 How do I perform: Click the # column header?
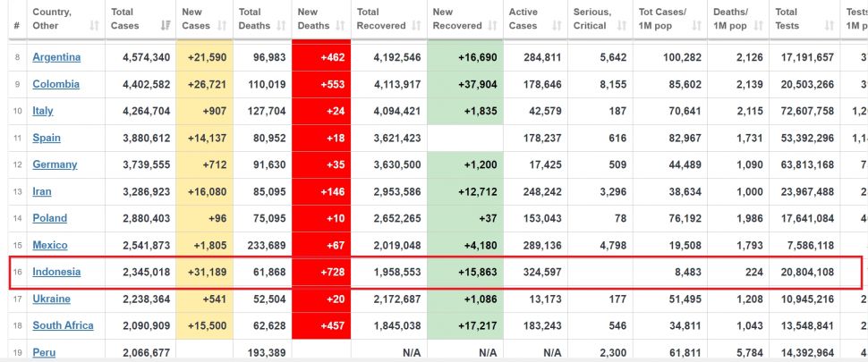17,25
